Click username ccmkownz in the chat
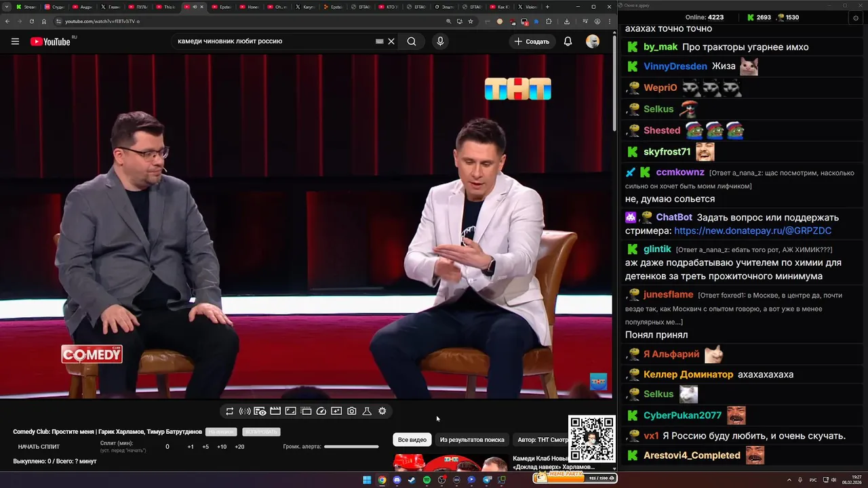This screenshot has height=488, width=868. tap(680, 172)
